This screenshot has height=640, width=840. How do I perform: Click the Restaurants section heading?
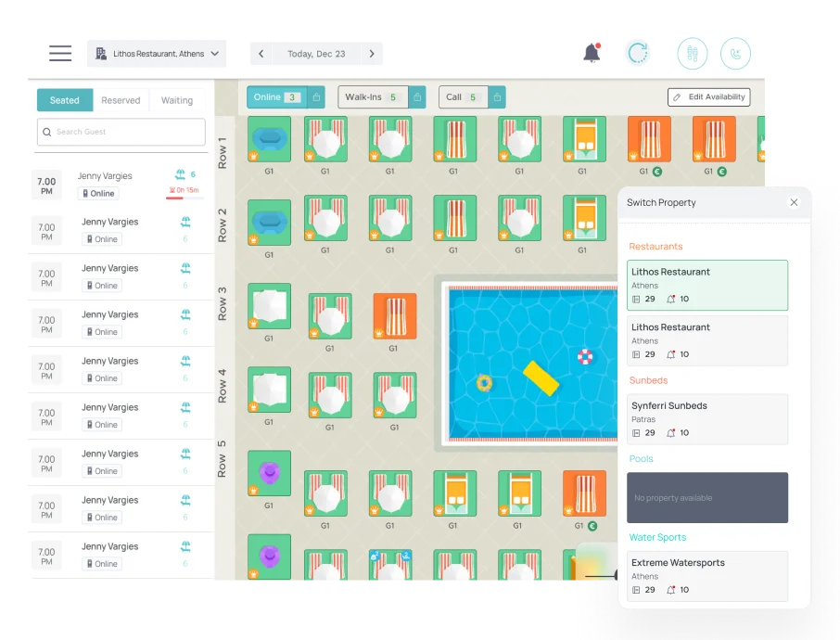coord(655,246)
